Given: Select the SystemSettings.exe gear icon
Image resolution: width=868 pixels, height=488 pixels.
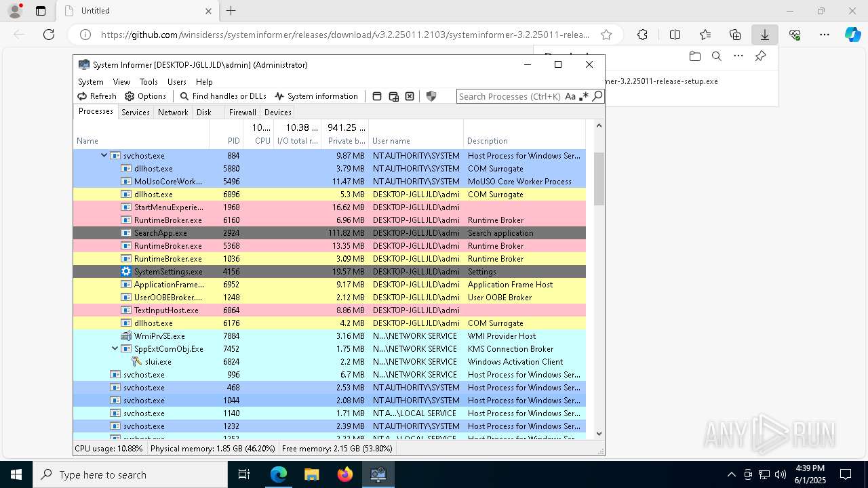Looking at the screenshot, I should point(126,271).
